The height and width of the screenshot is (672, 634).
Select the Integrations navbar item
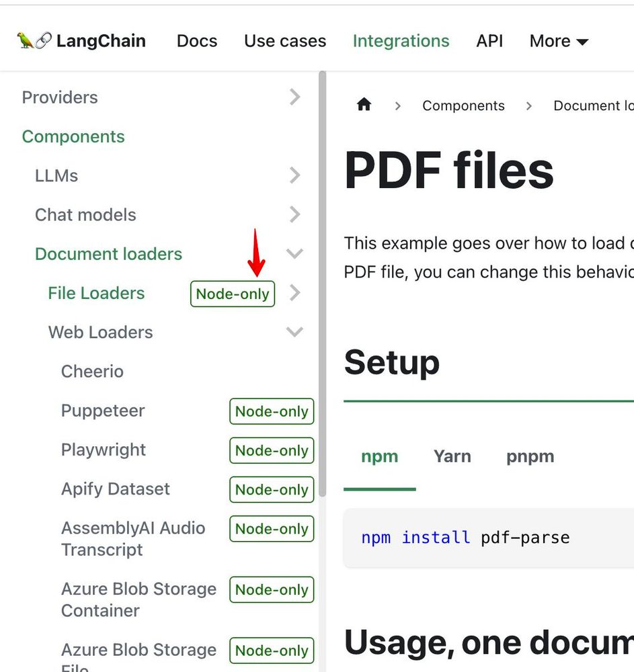click(401, 41)
